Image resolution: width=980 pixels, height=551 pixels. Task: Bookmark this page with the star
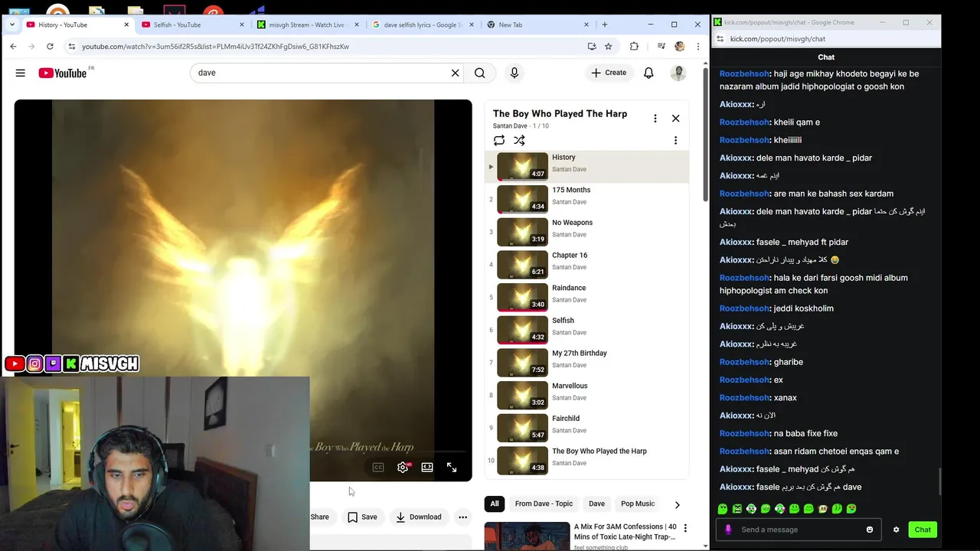(x=609, y=47)
